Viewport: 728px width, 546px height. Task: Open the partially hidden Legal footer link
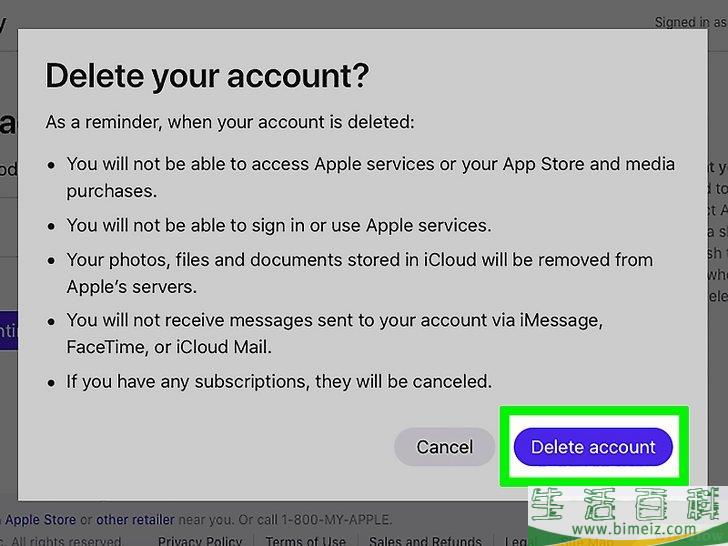click(x=516, y=541)
